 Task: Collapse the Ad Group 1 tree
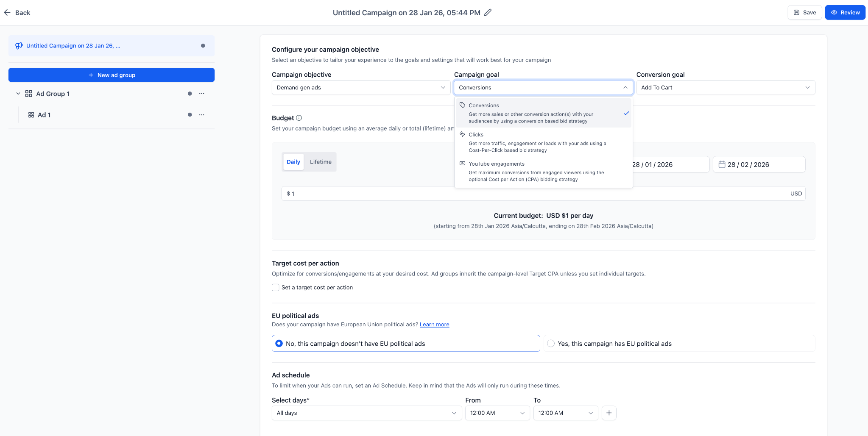click(18, 94)
